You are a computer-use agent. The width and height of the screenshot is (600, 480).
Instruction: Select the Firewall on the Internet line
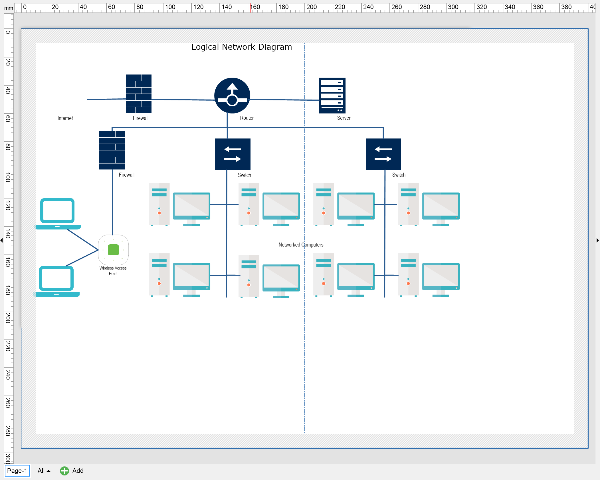coord(139,94)
